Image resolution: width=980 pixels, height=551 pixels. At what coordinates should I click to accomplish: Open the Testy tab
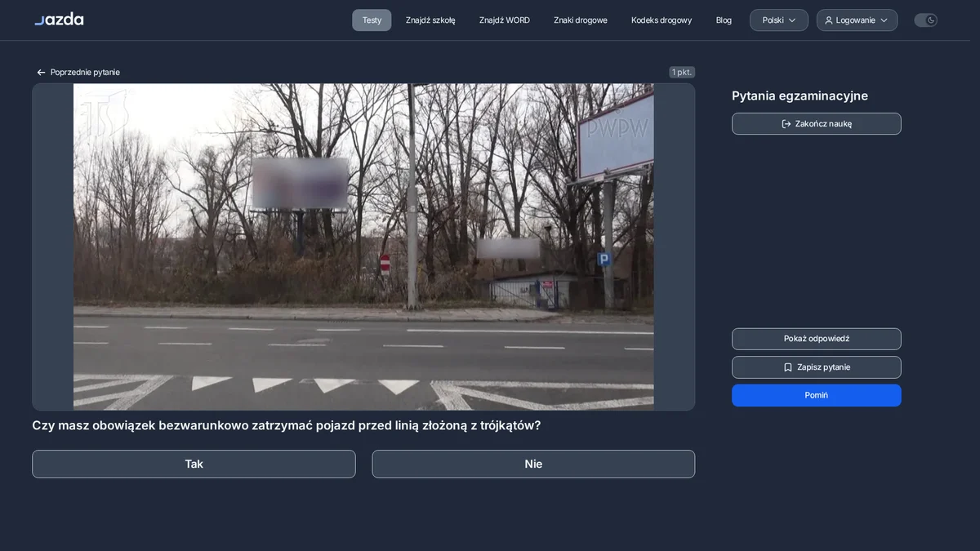(372, 20)
